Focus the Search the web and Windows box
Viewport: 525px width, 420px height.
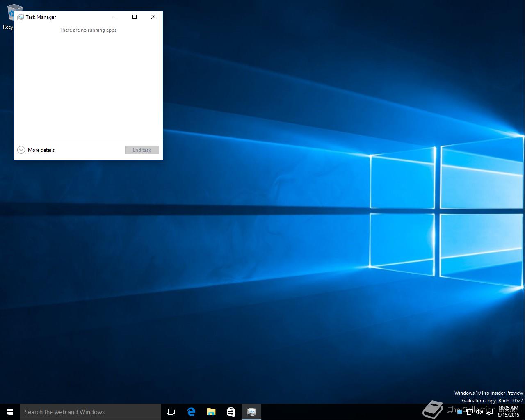90,412
